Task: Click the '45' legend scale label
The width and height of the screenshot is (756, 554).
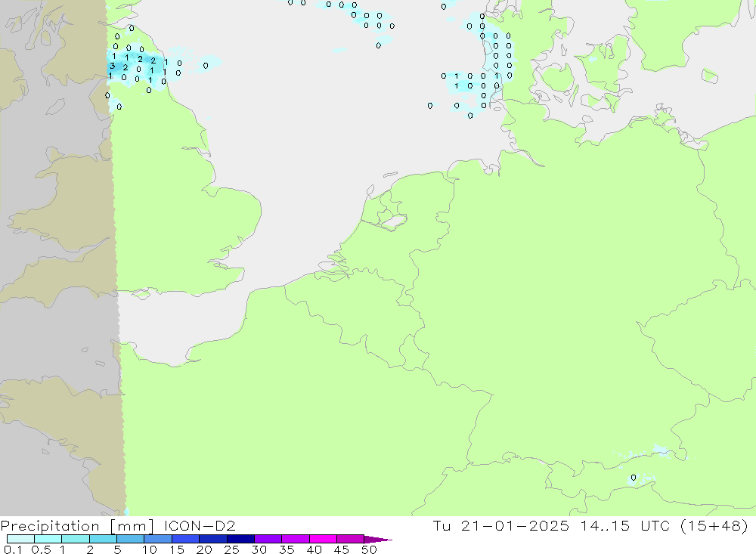Action: coord(342,549)
